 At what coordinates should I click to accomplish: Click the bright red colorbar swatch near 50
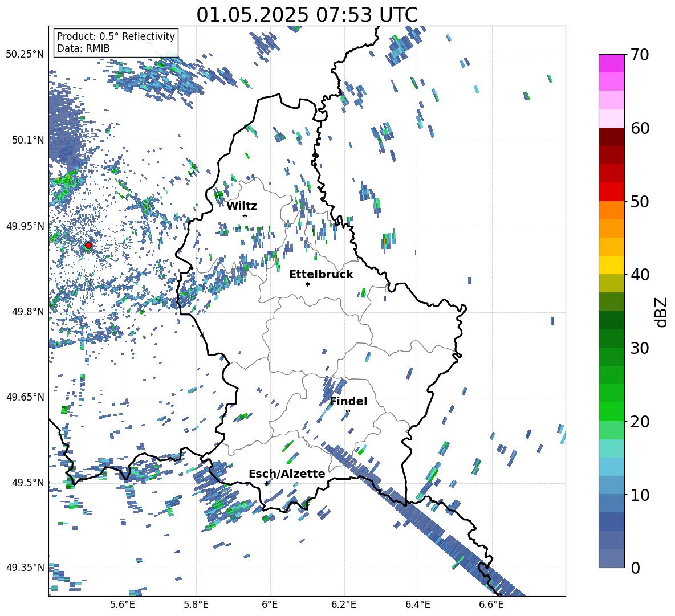(611, 192)
